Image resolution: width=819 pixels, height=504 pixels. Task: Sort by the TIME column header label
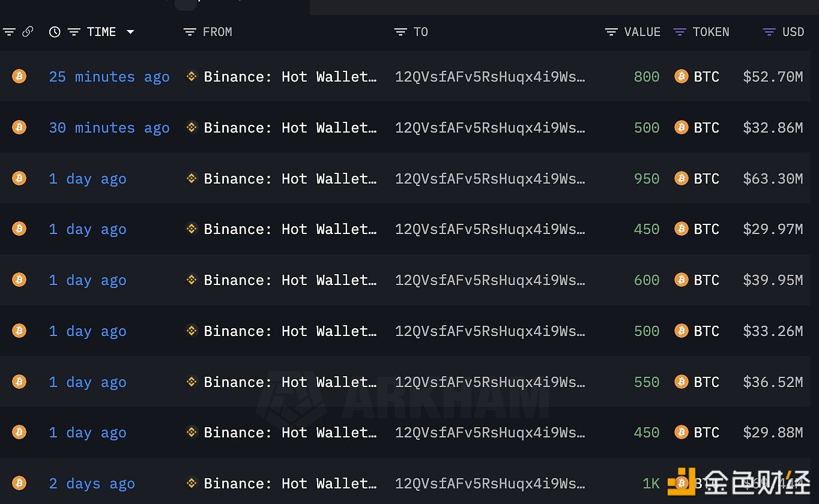click(x=101, y=32)
